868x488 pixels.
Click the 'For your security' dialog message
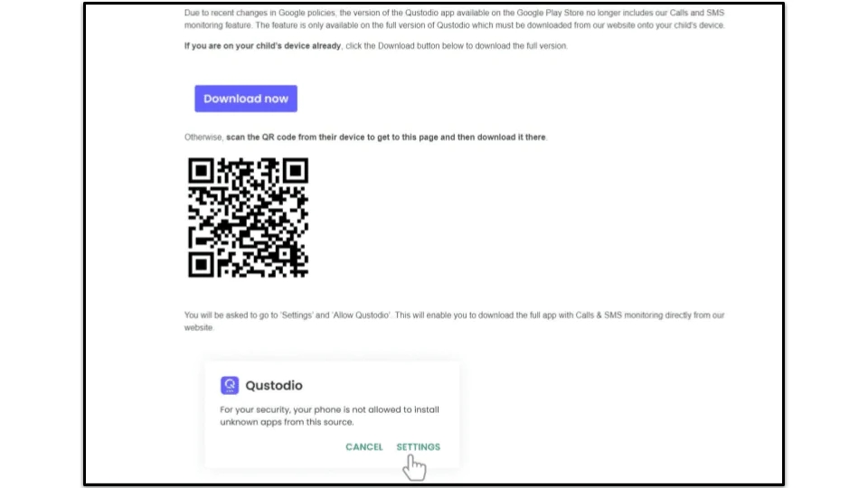pyautogui.click(x=329, y=416)
